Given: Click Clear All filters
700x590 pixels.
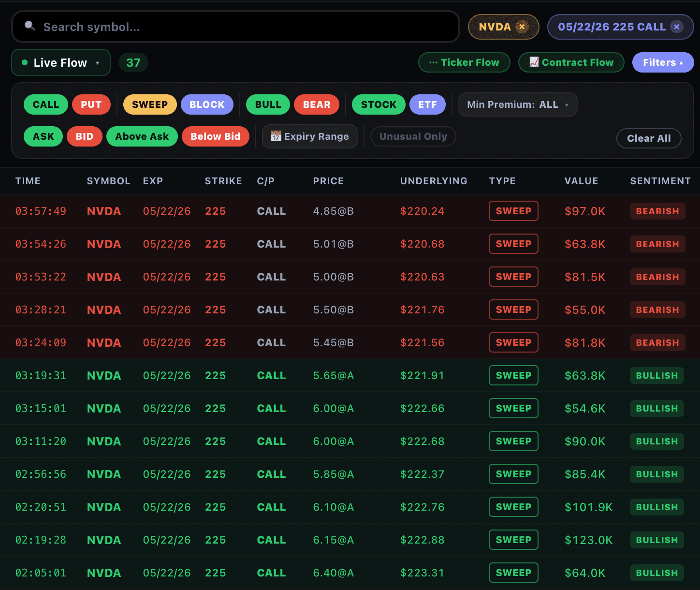Looking at the screenshot, I should point(649,138).
